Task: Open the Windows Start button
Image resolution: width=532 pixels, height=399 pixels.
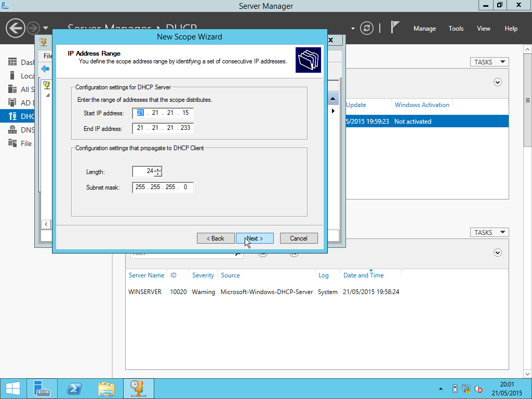Action: [x=13, y=389]
